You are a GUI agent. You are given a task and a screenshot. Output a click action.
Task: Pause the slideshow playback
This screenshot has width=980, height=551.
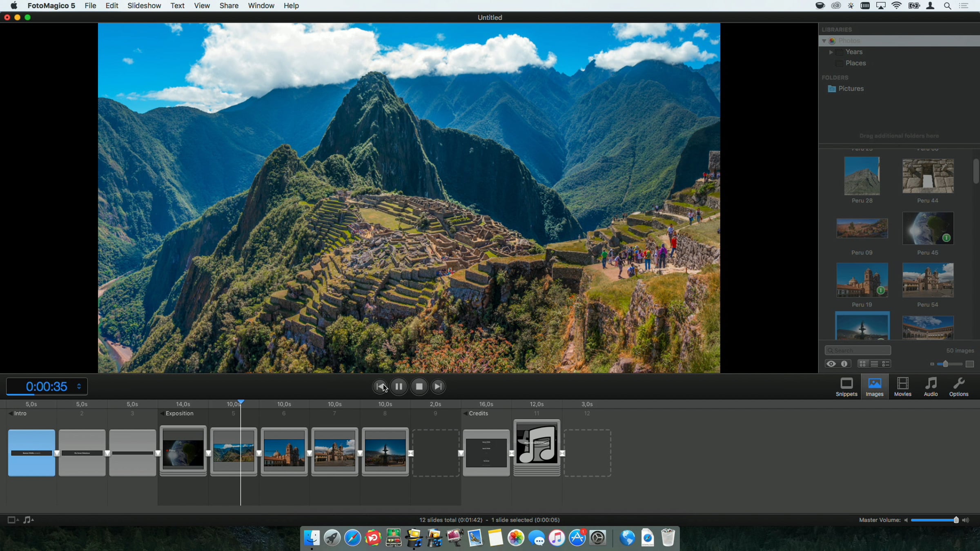pos(399,387)
